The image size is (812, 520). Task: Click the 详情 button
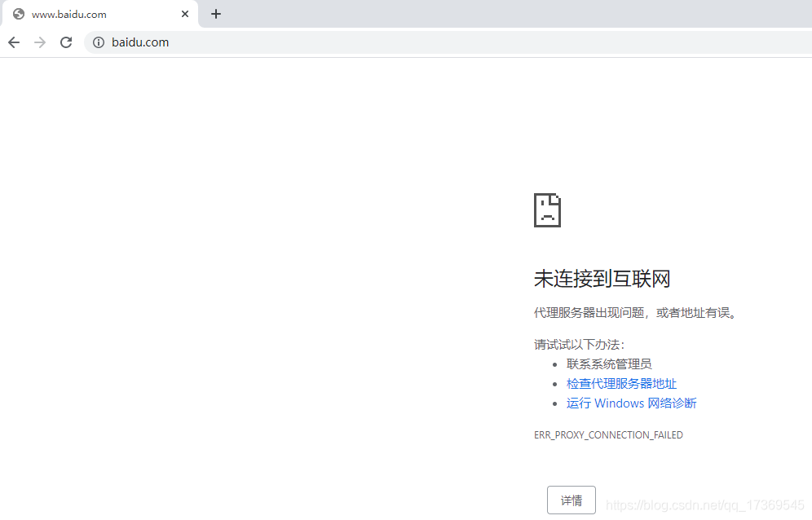click(571, 500)
